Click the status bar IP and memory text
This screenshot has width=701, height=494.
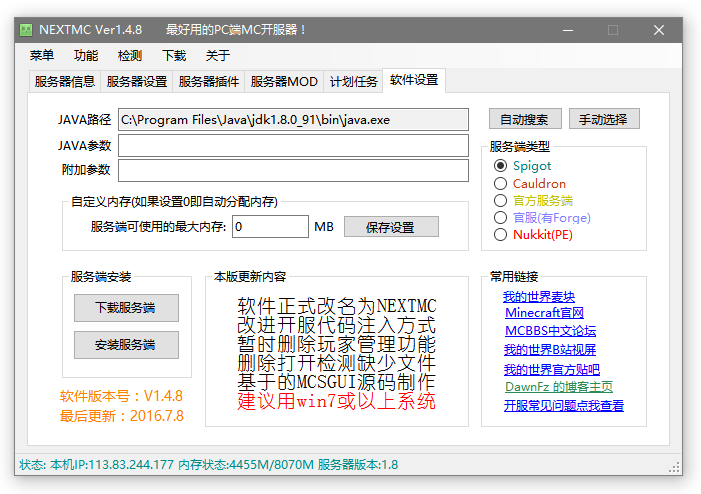click(208, 465)
